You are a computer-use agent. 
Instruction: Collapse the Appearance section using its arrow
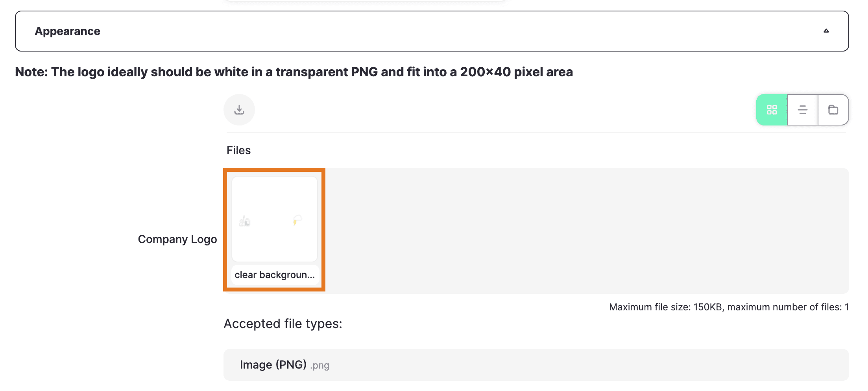pyautogui.click(x=826, y=31)
